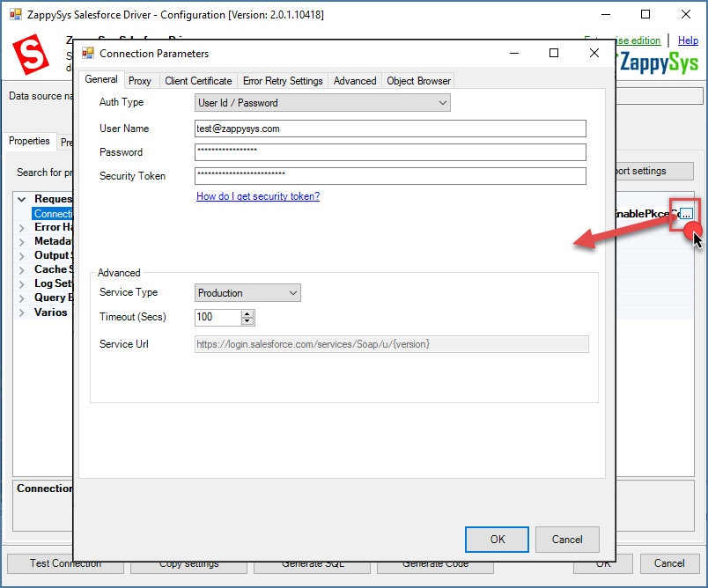Viewport: 708px width, 588px height.
Task: Switch to the Proxy tab
Action: click(x=139, y=81)
